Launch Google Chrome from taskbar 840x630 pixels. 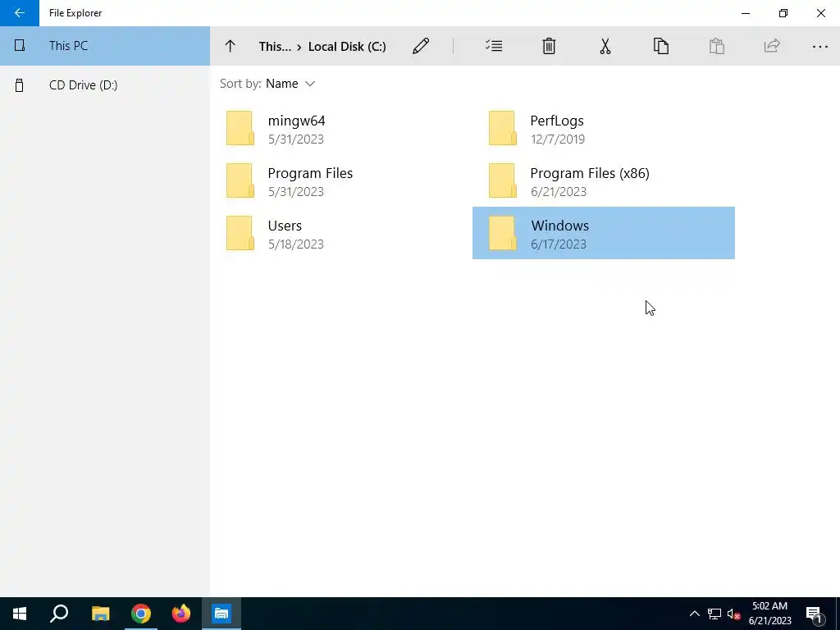pyautogui.click(x=141, y=614)
